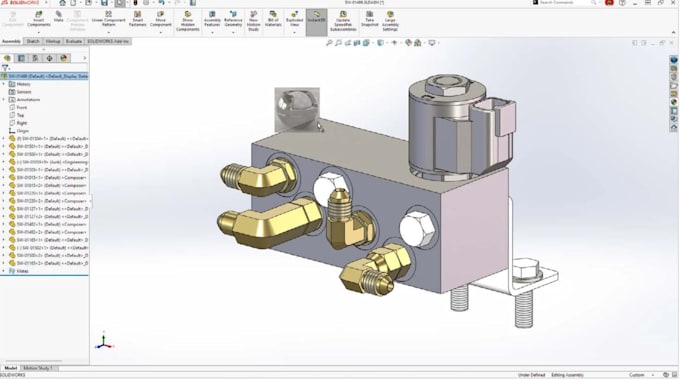This screenshot has height=383, width=680.
Task: Open the Custom units dropdown in status bar
Action: [641, 375]
